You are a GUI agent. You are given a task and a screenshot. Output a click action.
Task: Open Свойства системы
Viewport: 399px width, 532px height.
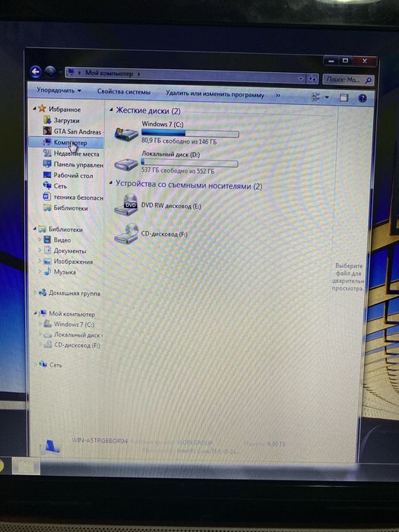point(123,92)
